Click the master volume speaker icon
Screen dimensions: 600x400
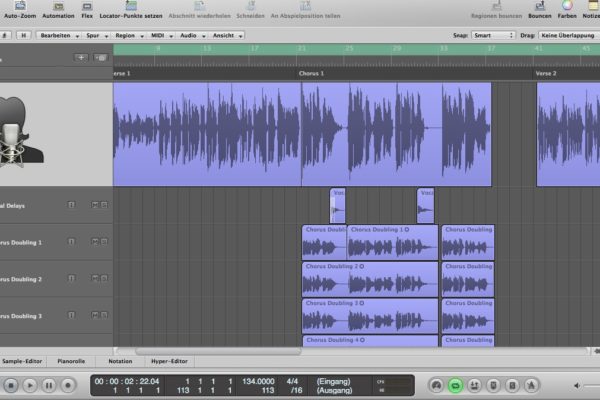click(577, 385)
